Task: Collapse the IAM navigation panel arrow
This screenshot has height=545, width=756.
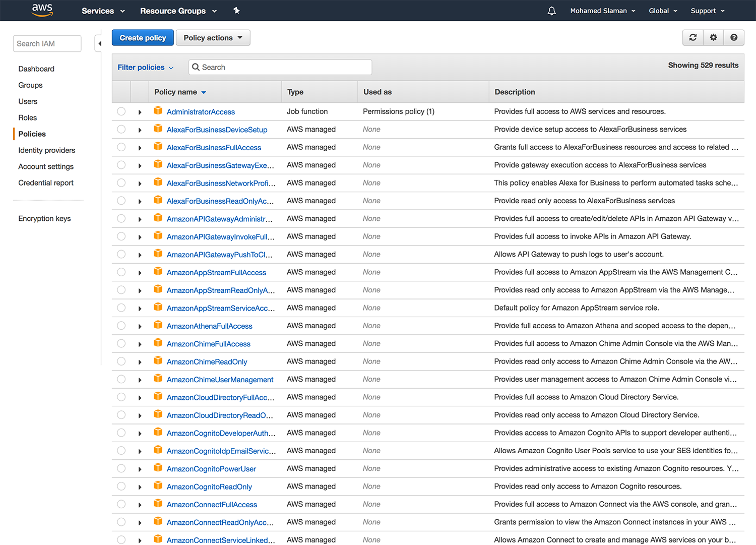Action: click(99, 43)
